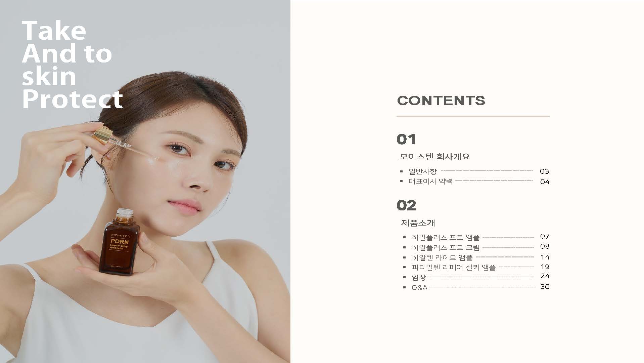644x363 pixels.
Task: Click page number 19
Action: tap(545, 267)
